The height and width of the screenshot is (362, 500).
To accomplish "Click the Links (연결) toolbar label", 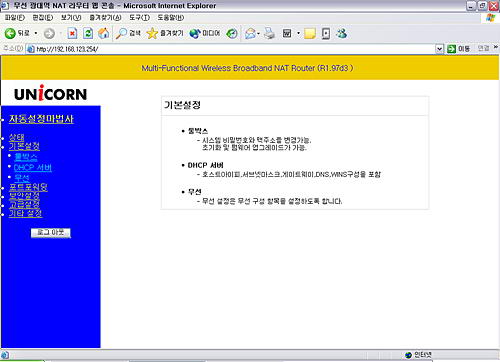I will 484,48.
